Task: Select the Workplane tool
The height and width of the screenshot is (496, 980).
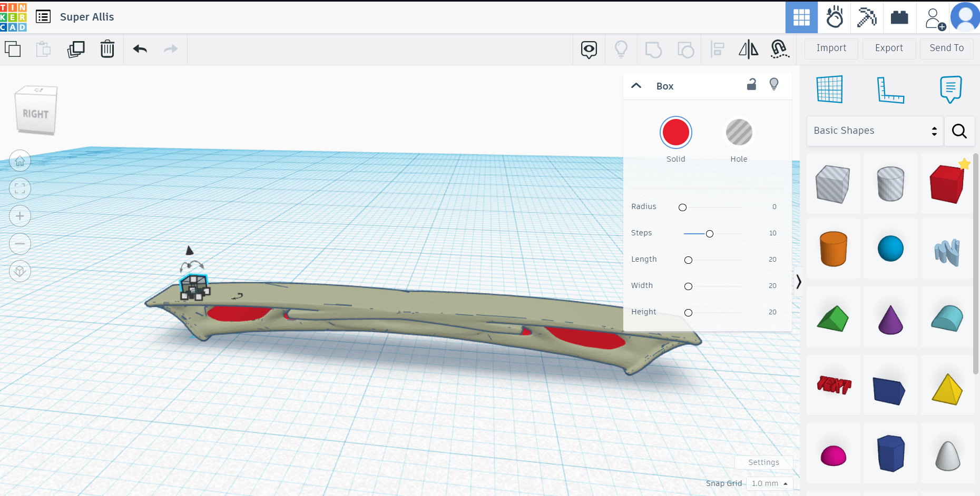Action: [x=830, y=89]
